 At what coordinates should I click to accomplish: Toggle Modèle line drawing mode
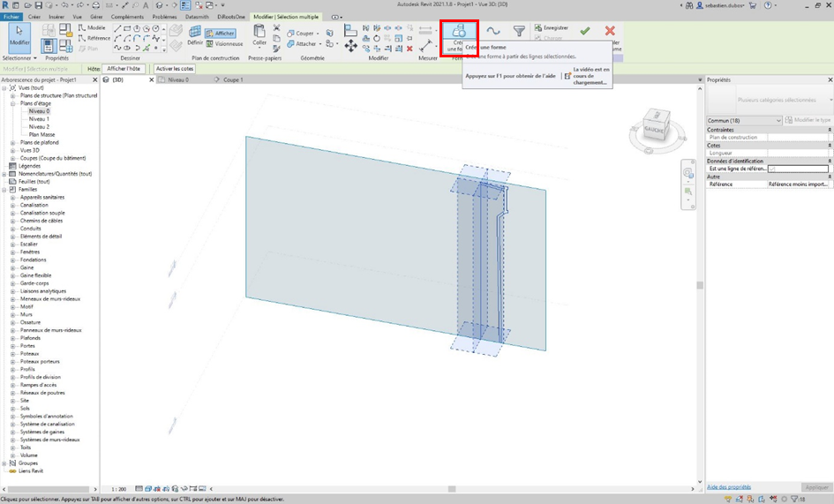[92, 27]
